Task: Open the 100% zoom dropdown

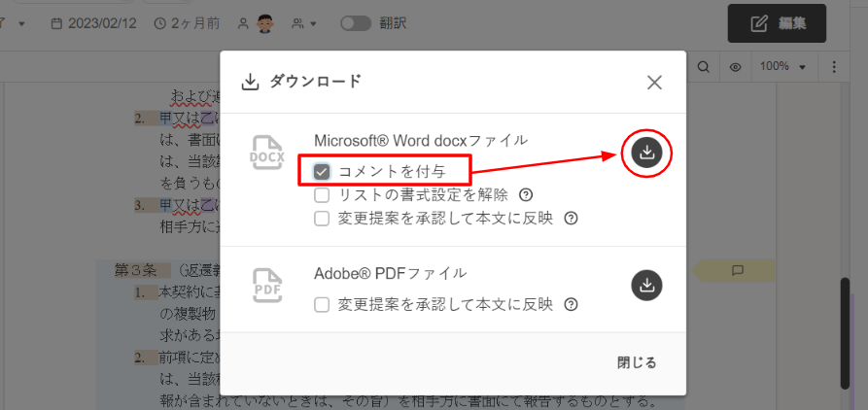Action: coord(783,67)
